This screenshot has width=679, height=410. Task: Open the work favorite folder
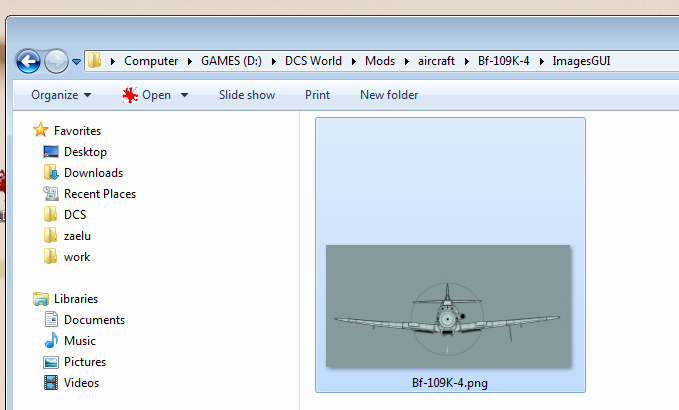77,257
